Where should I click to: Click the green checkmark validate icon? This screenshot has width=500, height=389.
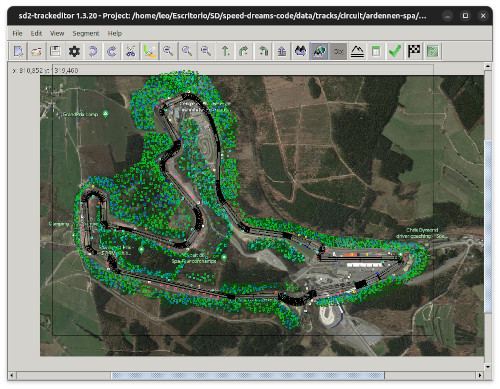[x=395, y=51]
